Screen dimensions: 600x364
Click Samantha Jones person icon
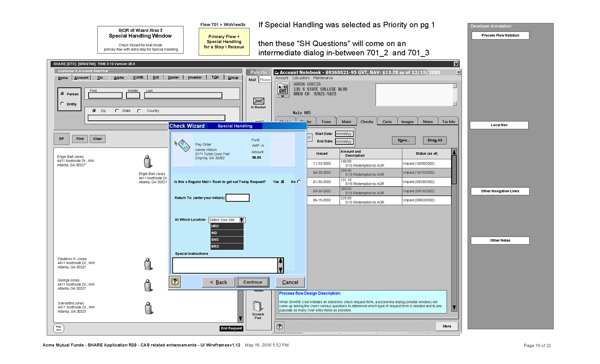149,308
